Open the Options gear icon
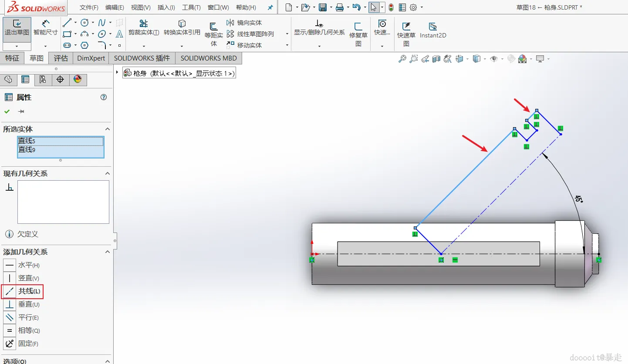This screenshot has width=628, height=364. click(414, 7)
